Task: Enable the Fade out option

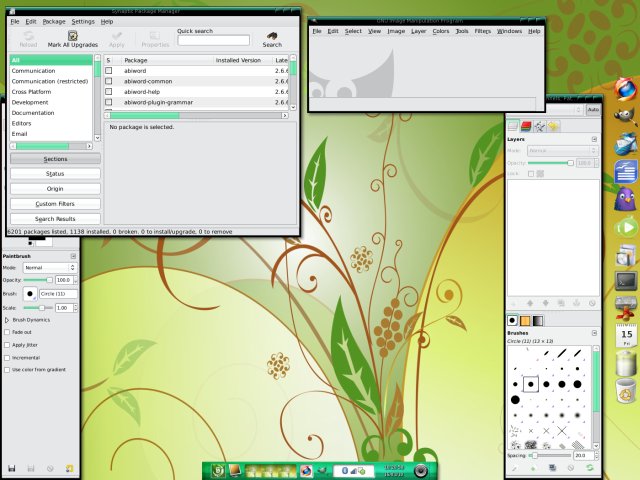Action: pyautogui.click(x=7, y=332)
